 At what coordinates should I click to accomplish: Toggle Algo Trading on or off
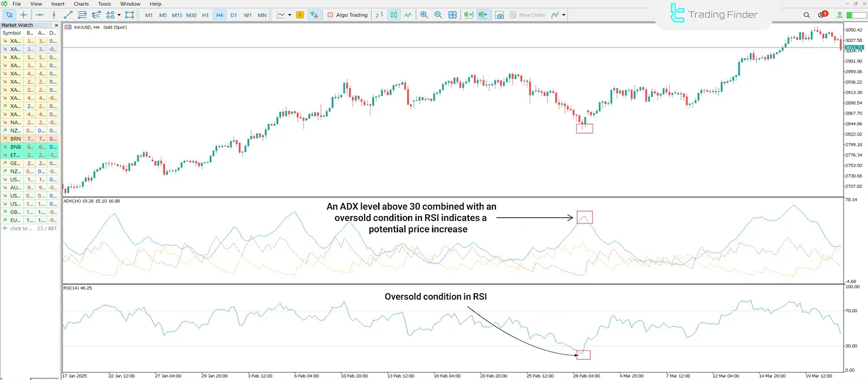[x=348, y=15]
